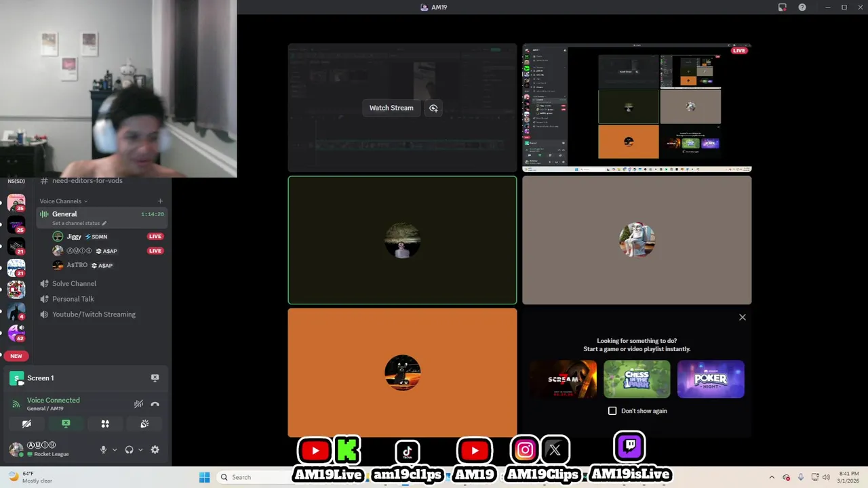Click the LIVE badge next to Jiggy
The image size is (868, 488).
click(x=155, y=237)
